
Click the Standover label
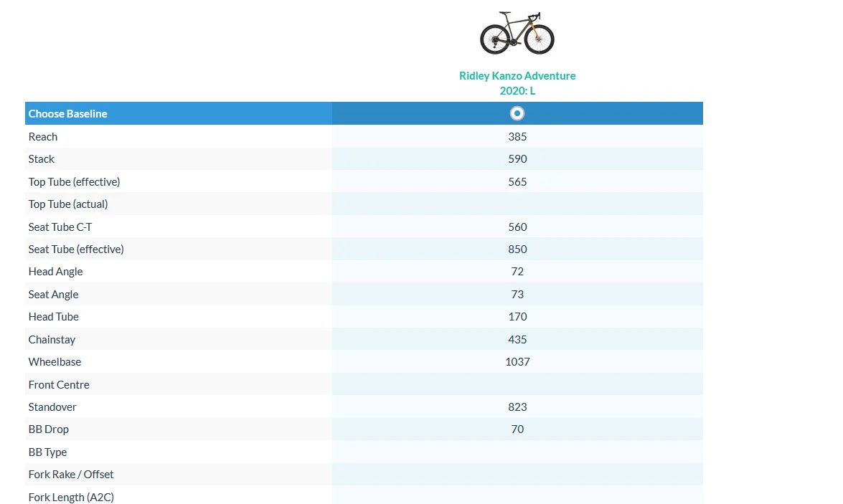pos(52,407)
